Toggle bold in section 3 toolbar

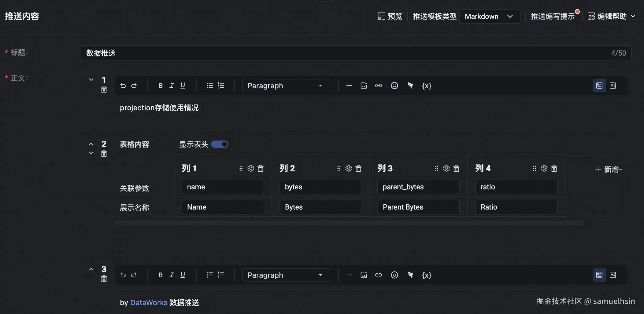point(161,275)
